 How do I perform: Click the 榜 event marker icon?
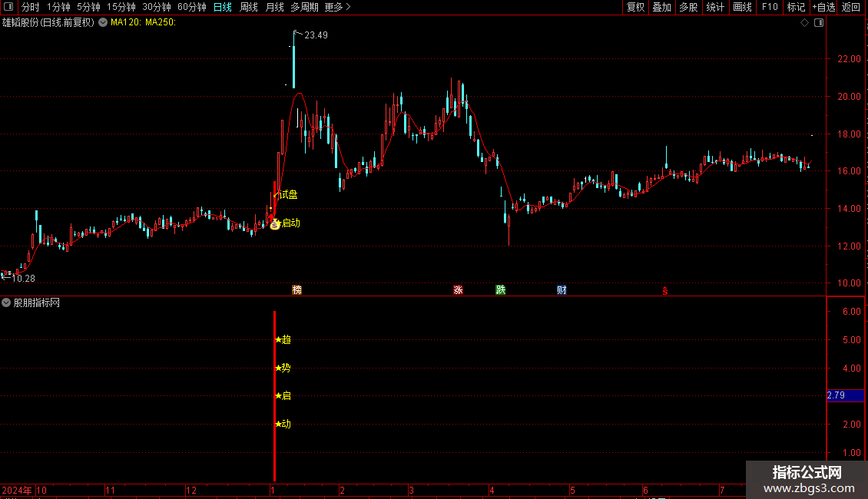click(297, 290)
